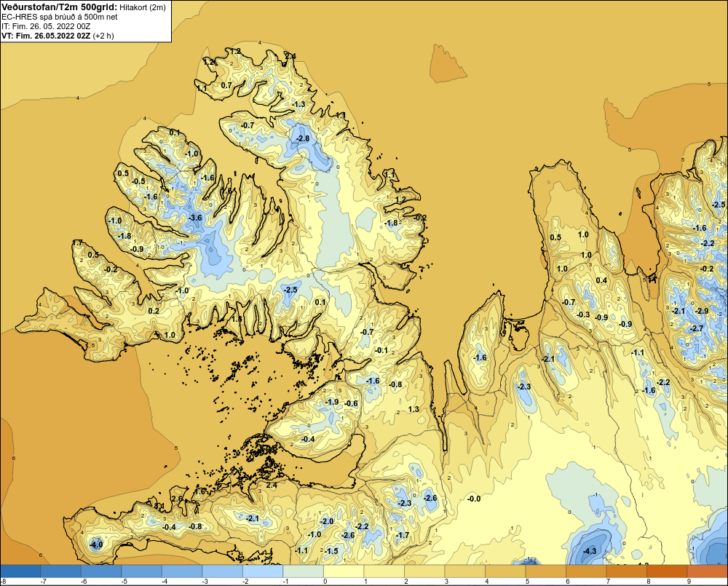
Task: Pick the legend color band between -2 and -1
Action: click(x=263, y=571)
